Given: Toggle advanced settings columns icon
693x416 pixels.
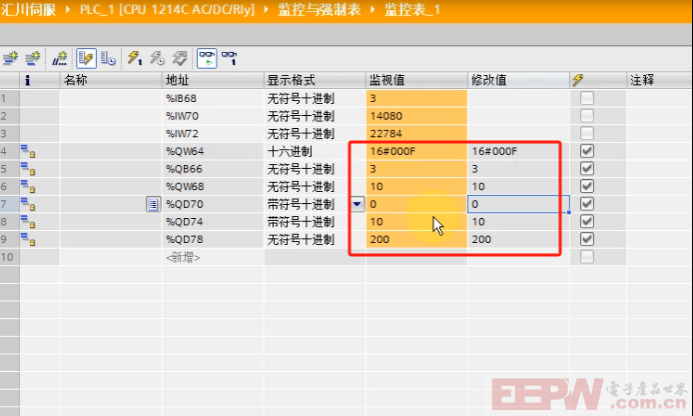Looking at the screenshot, I should point(108,58).
